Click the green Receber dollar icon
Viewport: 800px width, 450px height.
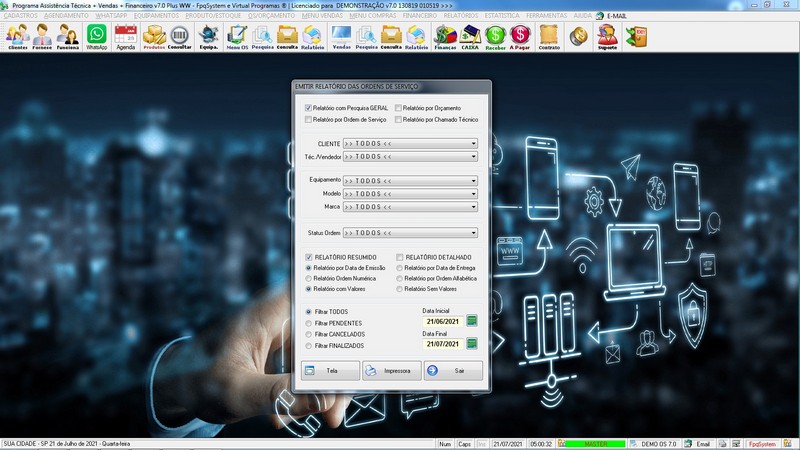click(x=495, y=37)
